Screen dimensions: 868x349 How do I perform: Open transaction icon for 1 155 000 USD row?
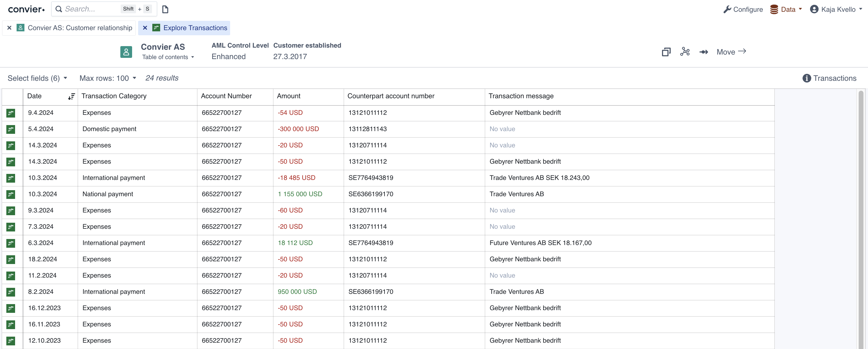(11, 194)
